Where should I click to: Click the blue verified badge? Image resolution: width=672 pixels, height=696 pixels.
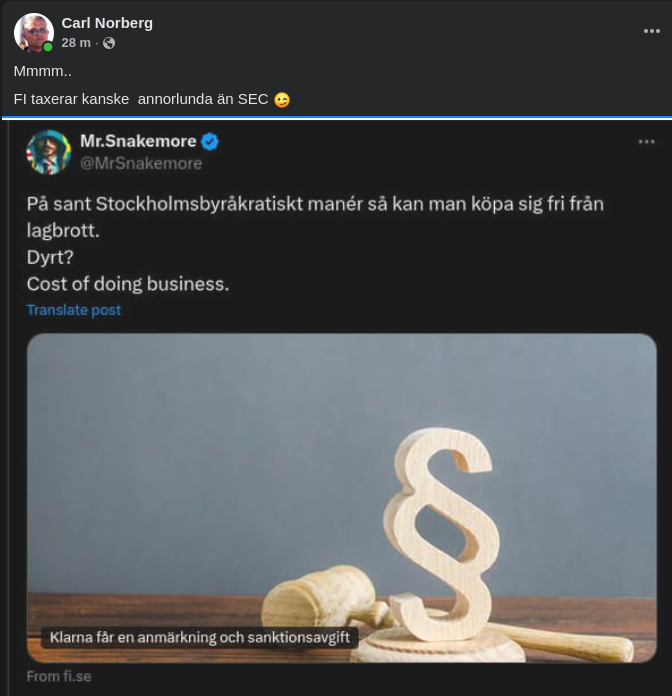pos(210,142)
